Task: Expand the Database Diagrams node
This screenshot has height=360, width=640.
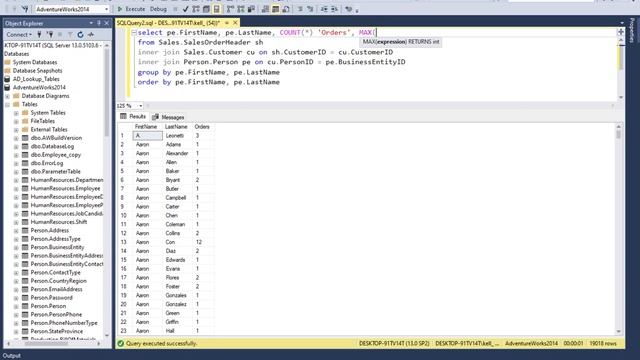Action: click(x=7, y=96)
